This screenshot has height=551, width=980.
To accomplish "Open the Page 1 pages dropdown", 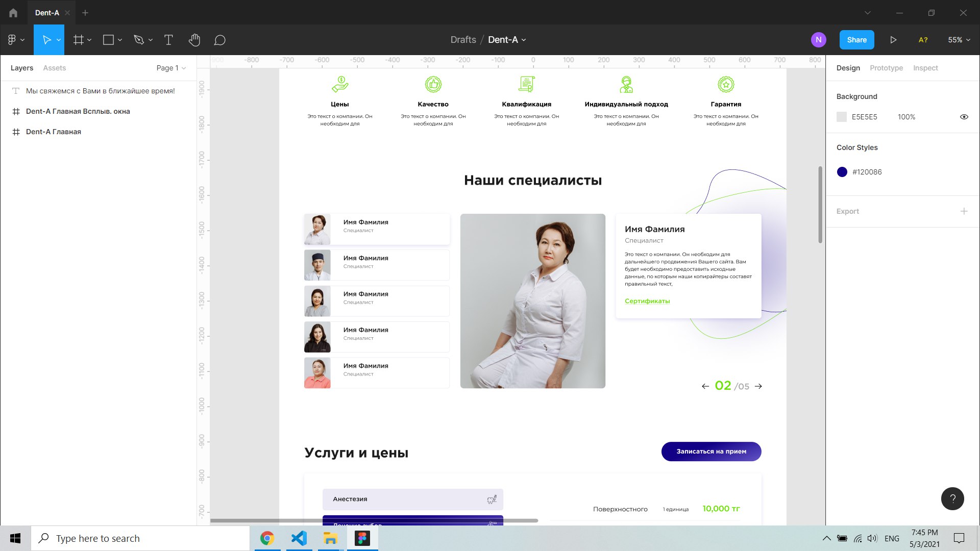I will click(x=171, y=68).
